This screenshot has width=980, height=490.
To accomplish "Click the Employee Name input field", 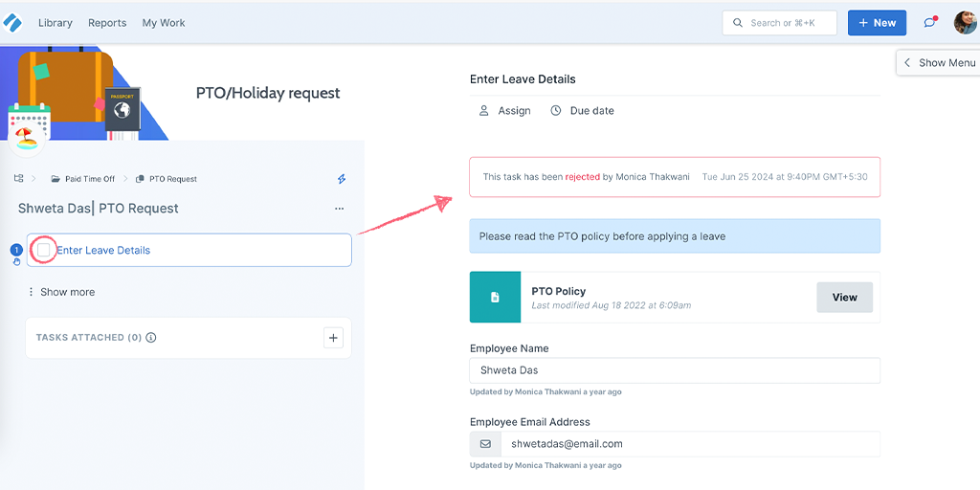I will (675, 370).
